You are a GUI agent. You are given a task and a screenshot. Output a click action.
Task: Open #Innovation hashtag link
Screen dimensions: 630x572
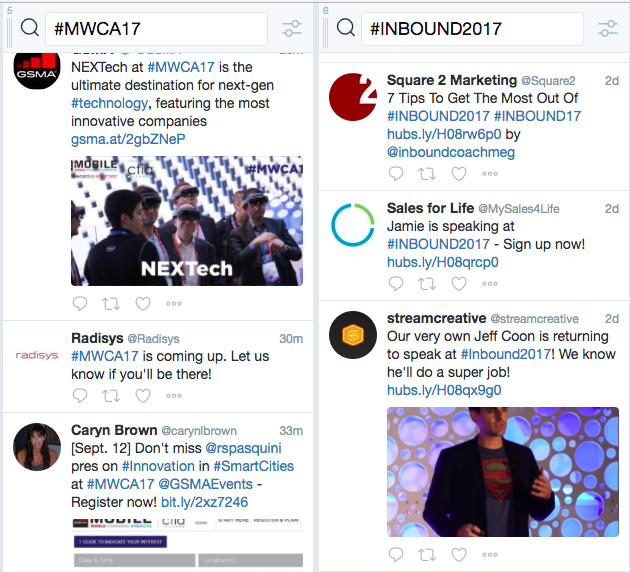tap(158, 466)
